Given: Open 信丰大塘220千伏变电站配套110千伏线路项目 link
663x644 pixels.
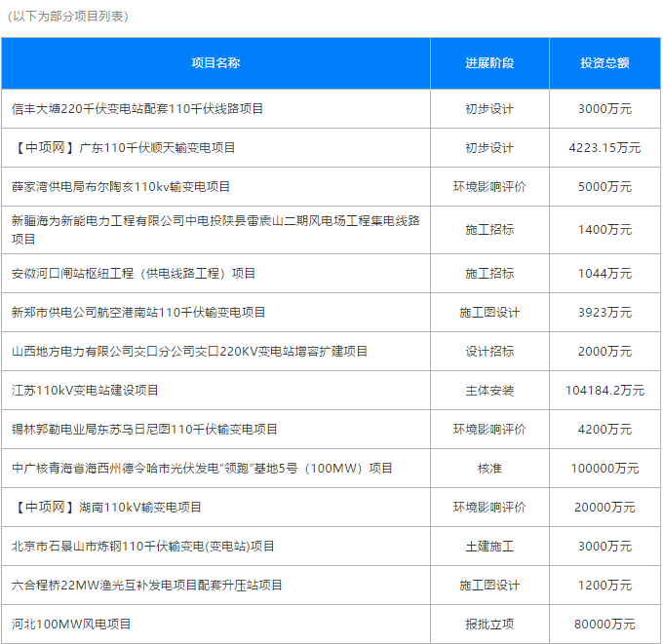Looking at the screenshot, I should pos(137,109).
